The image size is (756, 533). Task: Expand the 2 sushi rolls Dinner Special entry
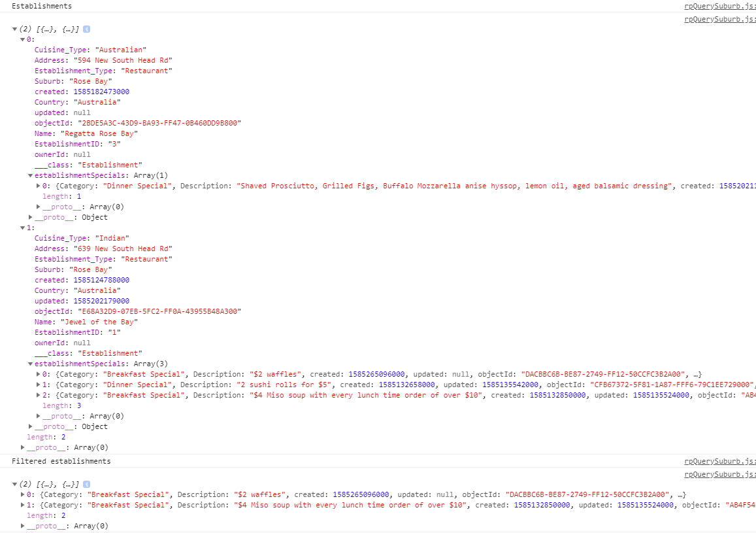(x=37, y=384)
